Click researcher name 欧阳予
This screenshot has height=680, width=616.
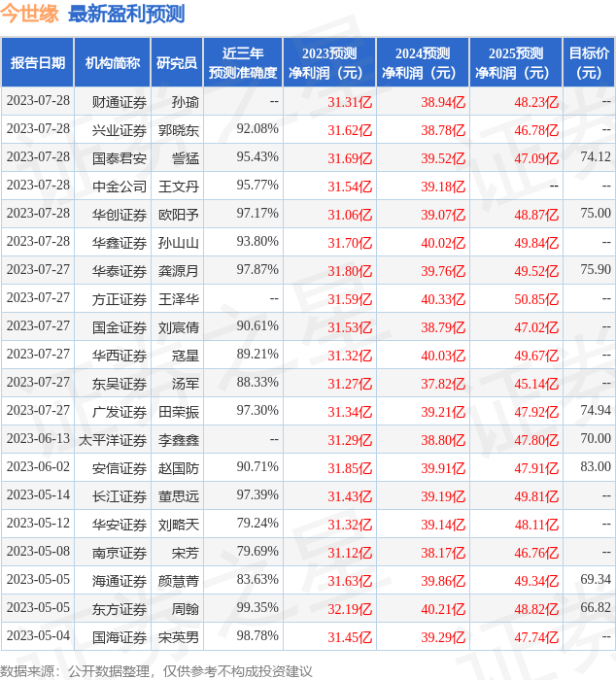tap(179, 215)
